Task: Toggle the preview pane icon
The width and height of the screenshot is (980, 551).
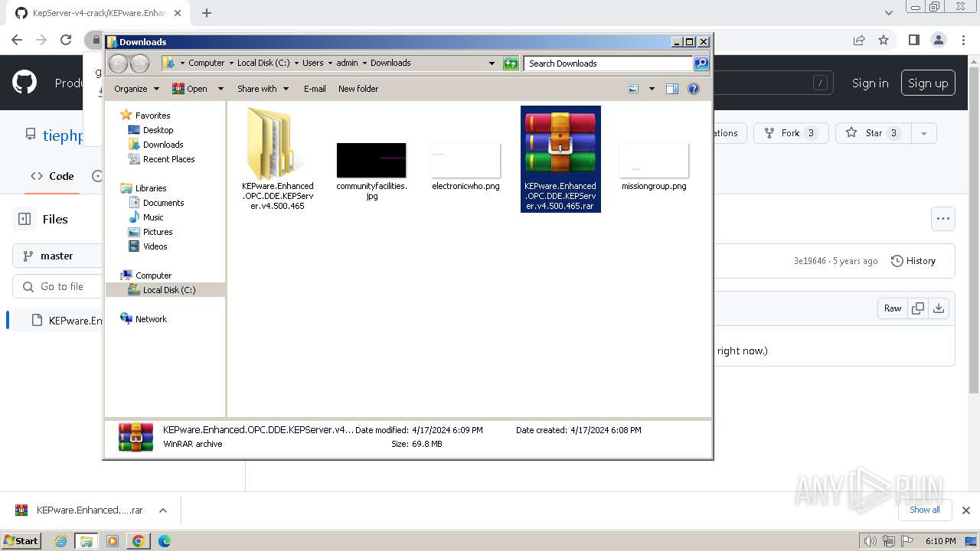Action: point(672,89)
